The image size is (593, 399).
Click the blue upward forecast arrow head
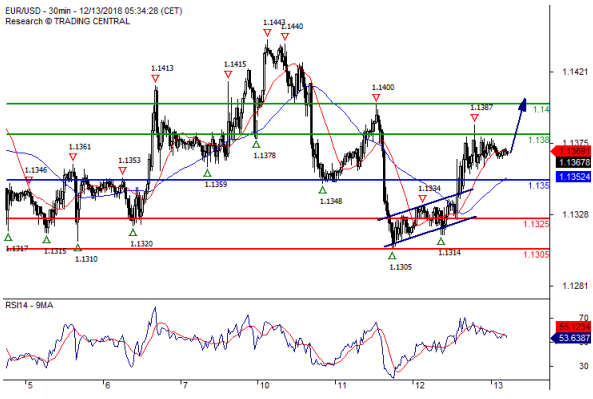523,104
